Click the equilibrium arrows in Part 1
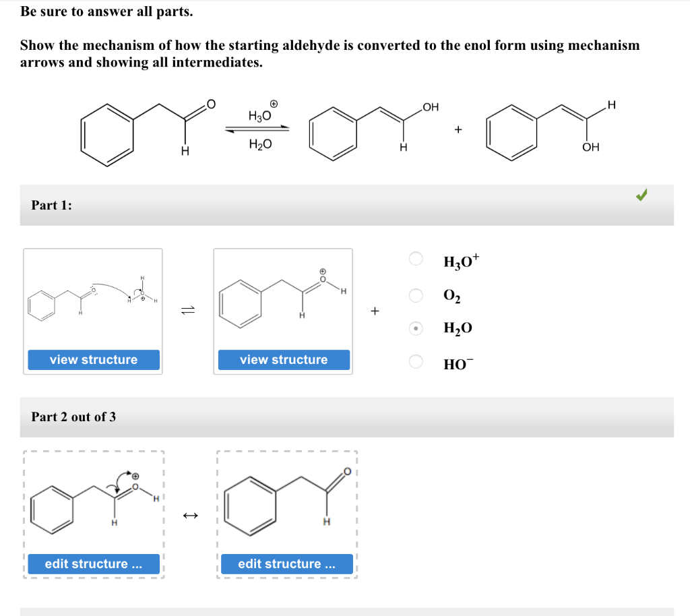 [x=188, y=310]
